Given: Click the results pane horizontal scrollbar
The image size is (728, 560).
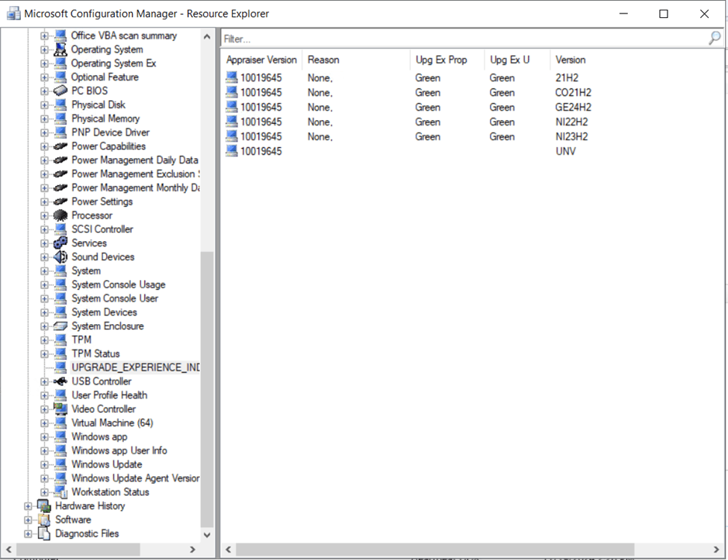Looking at the screenshot, I should coord(435,550).
